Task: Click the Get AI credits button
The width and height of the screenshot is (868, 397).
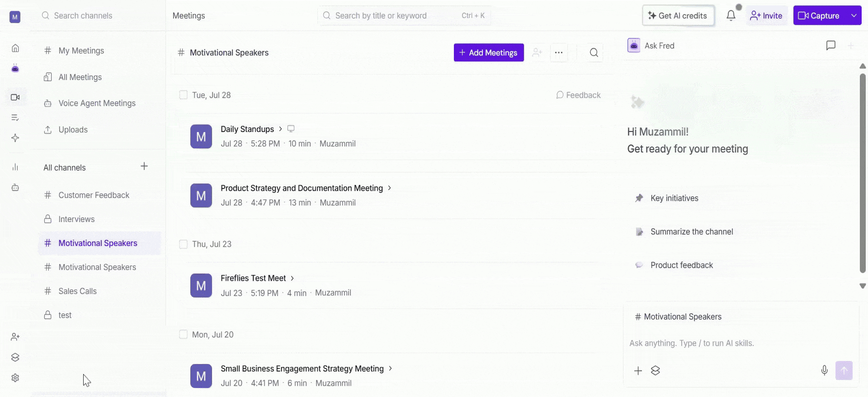Action: pos(678,16)
